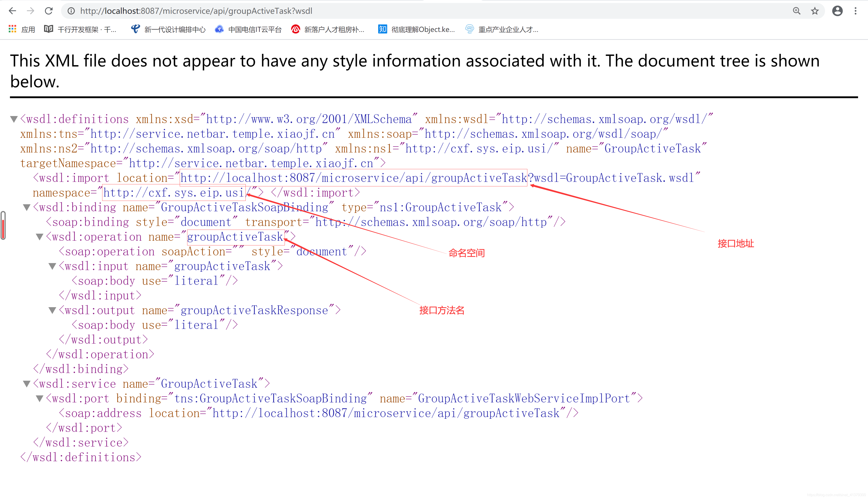Collapse the wsdl:service GroupActiveTask node
868x499 pixels.
[27, 384]
